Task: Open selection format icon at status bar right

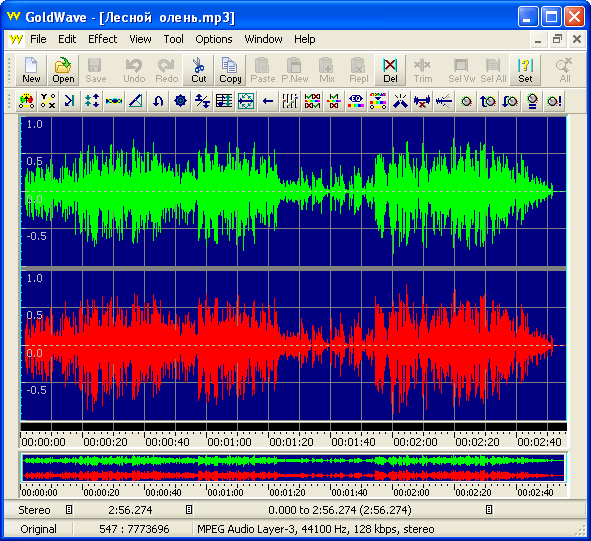Action: (489, 510)
